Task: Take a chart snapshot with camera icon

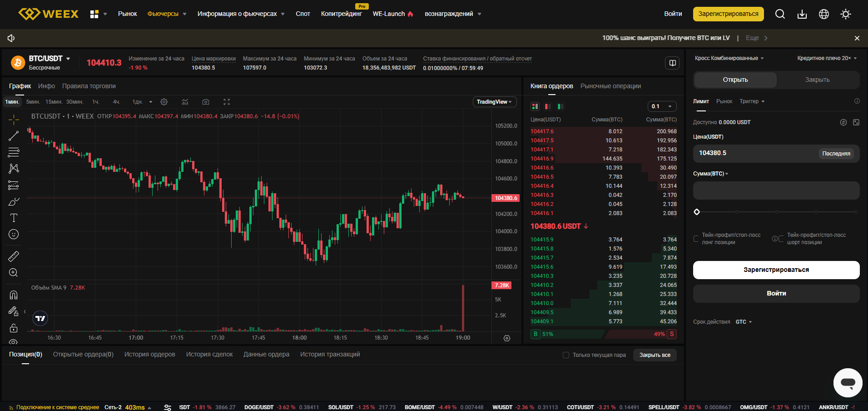Action: pyautogui.click(x=206, y=102)
